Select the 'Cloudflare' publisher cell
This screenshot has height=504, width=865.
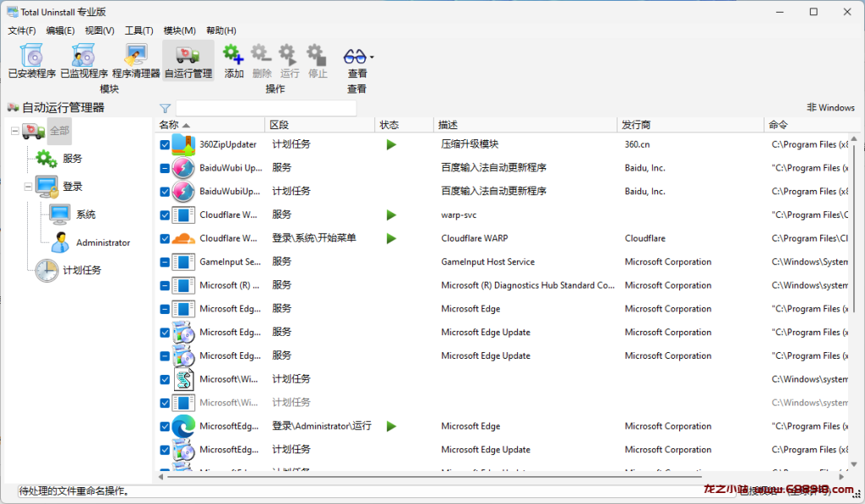pos(645,238)
